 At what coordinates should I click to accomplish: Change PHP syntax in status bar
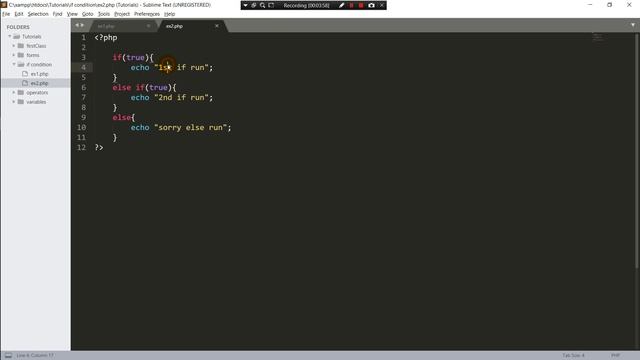pos(616,356)
